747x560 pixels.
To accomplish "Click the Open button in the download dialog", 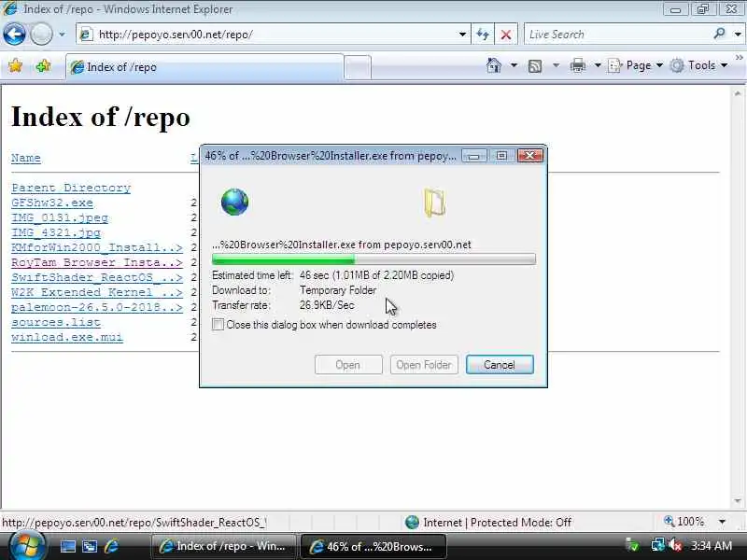I will [348, 365].
